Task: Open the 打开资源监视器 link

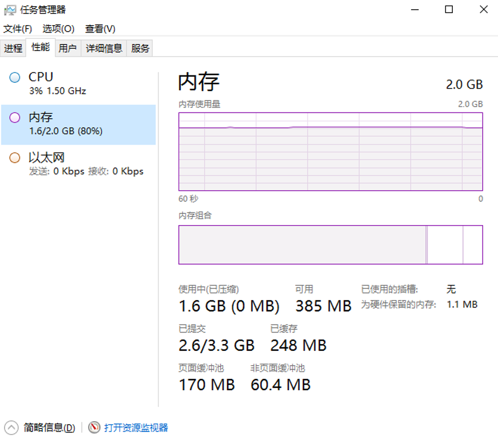Action: [136, 427]
